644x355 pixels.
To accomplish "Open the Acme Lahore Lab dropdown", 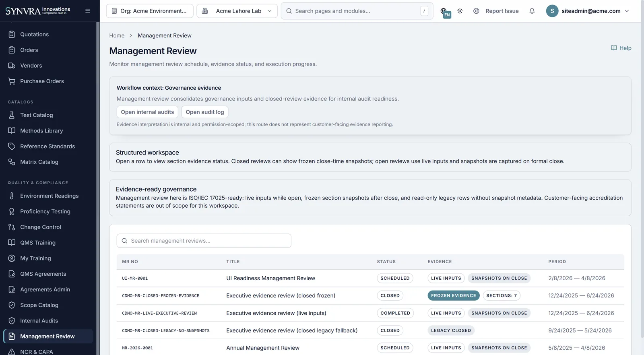I will (x=237, y=11).
